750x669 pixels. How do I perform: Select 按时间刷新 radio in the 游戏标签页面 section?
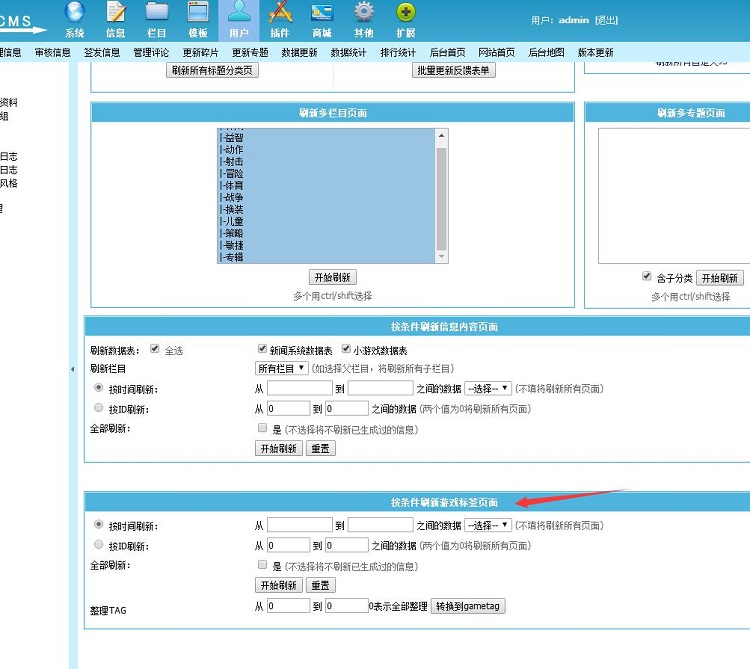(99, 524)
